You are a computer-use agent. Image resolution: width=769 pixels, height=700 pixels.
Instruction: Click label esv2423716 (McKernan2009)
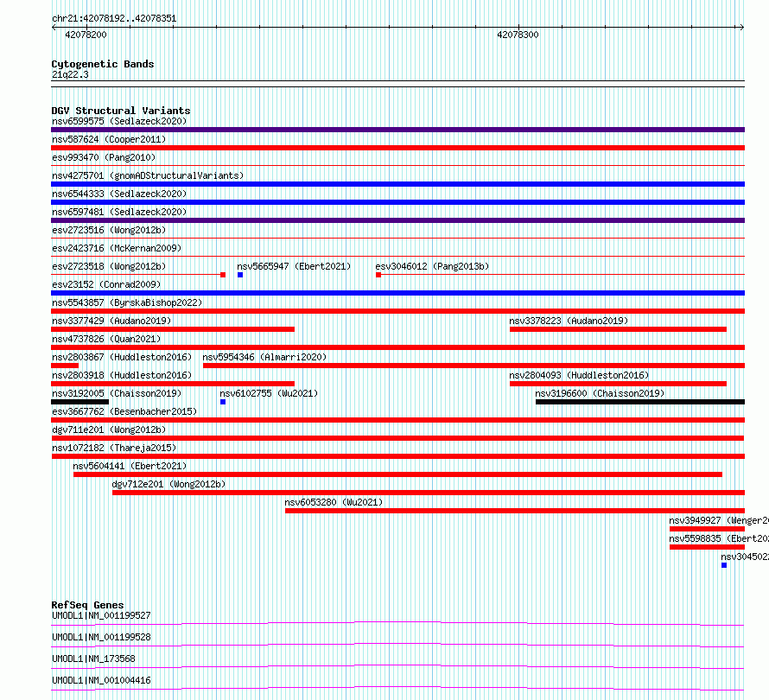pos(117,248)
